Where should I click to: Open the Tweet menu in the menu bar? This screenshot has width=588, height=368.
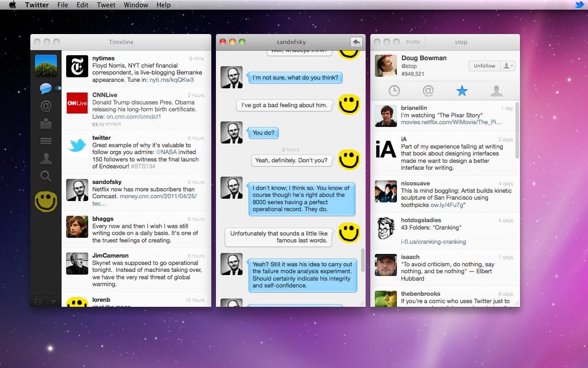click(106, 5)
